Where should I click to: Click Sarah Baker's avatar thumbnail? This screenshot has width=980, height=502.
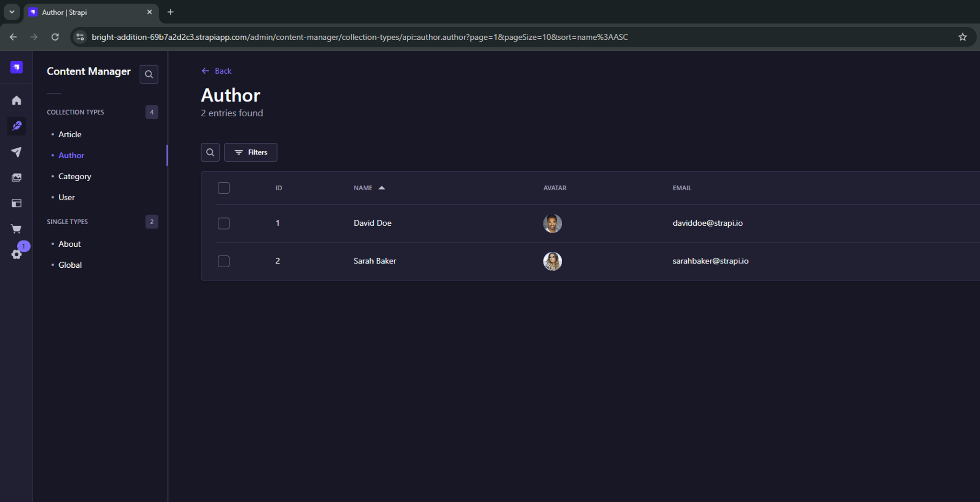click(x=552, y=261)
